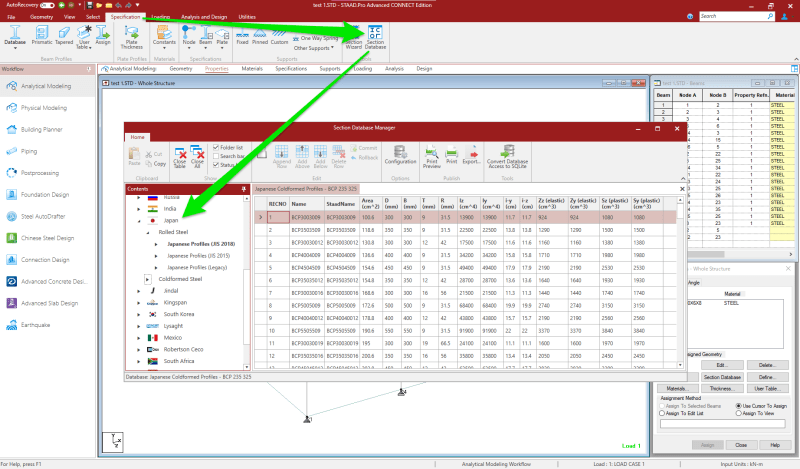Expand the Coldformed Steel node
Viewport: 800px width, 469px height.
tap(147, 280)
